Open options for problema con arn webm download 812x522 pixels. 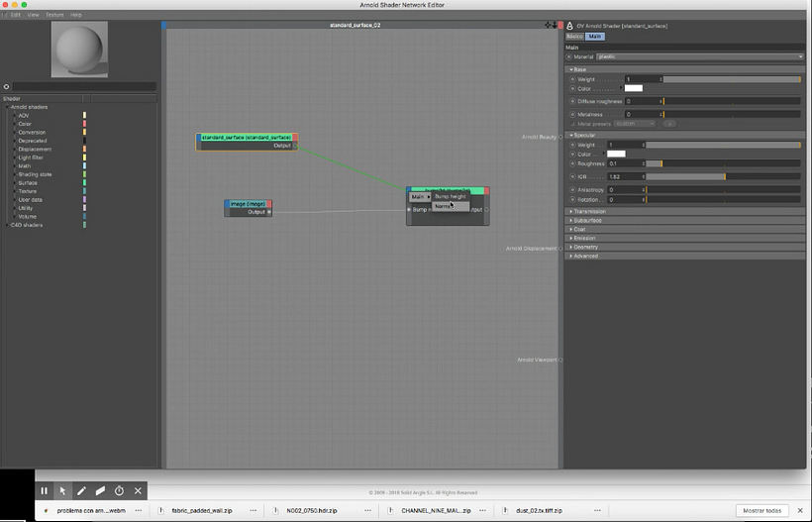[139, 510]
